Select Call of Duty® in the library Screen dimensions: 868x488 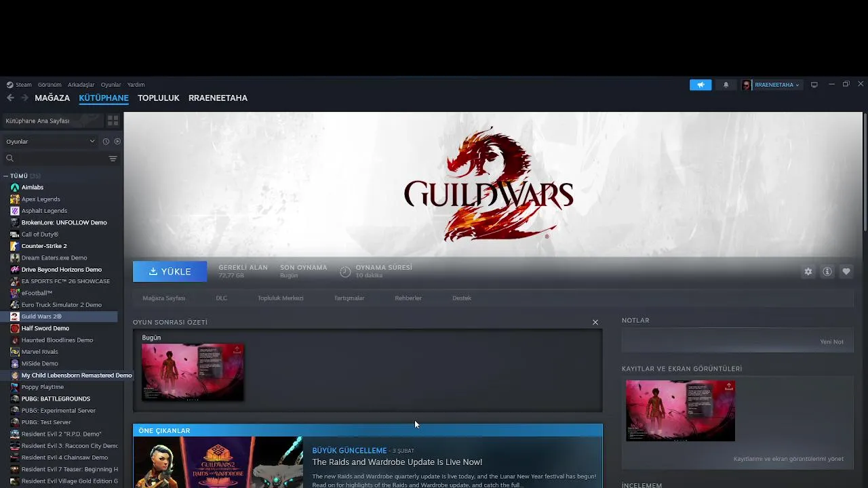[40, 235]
